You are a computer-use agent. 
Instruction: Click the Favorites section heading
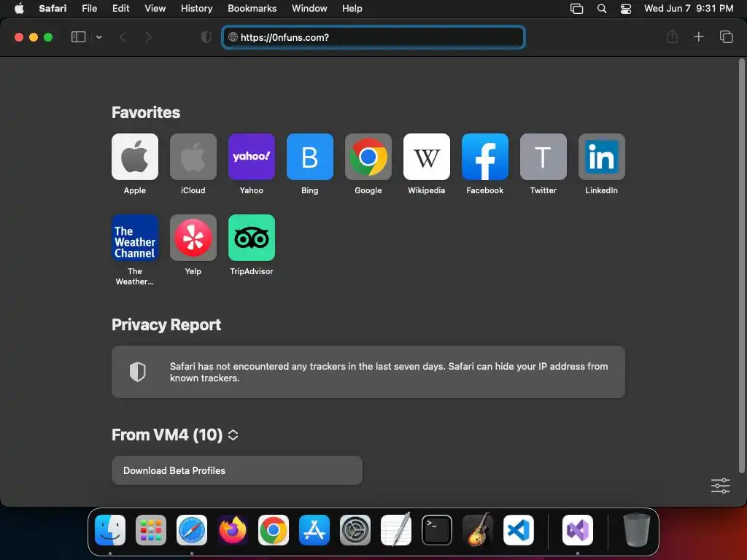(x=146, y=112)
